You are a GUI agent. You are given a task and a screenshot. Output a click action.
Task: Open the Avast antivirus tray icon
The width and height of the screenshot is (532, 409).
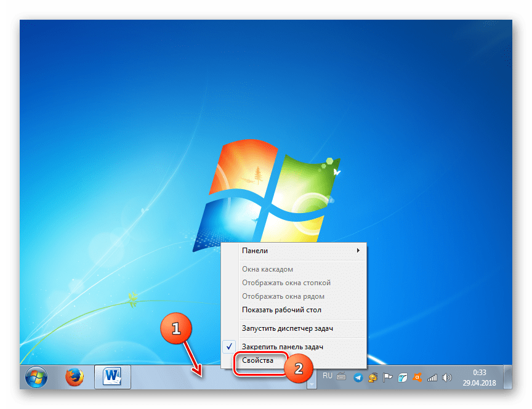(x=417, y=378)
